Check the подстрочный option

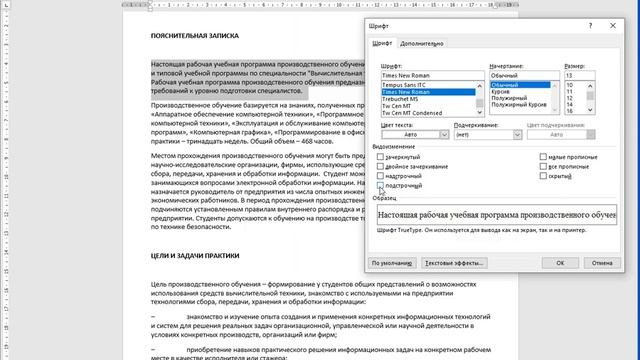[380, 185]
